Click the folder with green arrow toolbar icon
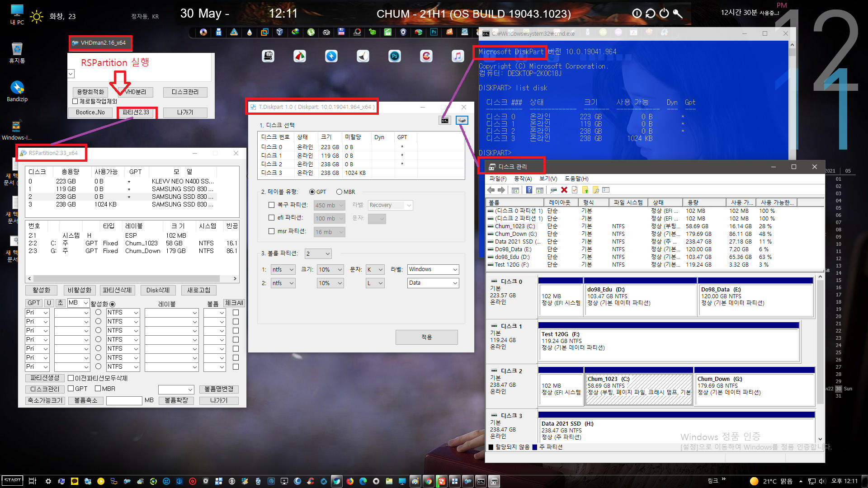 click(585, 190)
